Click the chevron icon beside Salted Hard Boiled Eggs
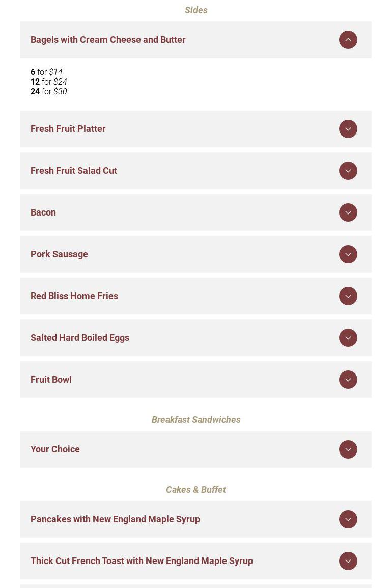The width and height of the screenshot is (392, 588). (348, 338)
